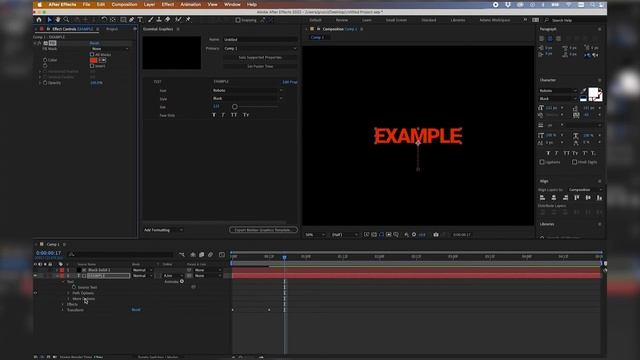The width and height of the screenshot is (640, 360).
Task: Enable the Snapping checkbox
Action: coord(238,20)
